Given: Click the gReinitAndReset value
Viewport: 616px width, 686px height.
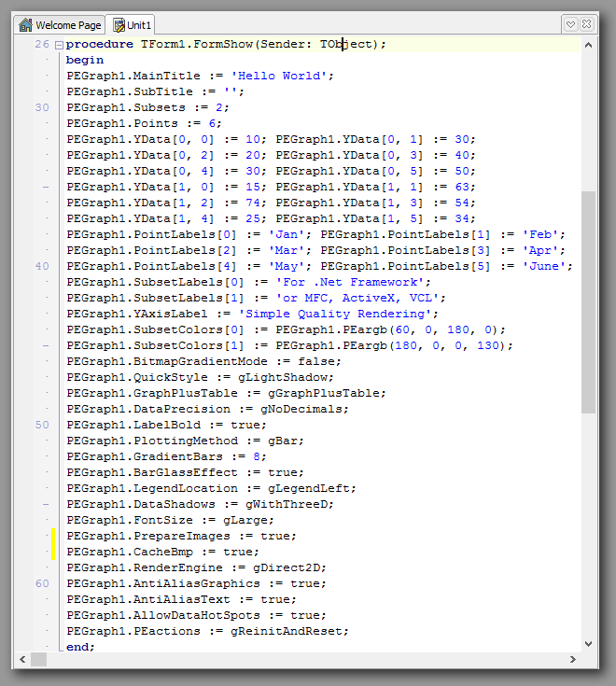Looking at the screenshot, I should 287,631.
